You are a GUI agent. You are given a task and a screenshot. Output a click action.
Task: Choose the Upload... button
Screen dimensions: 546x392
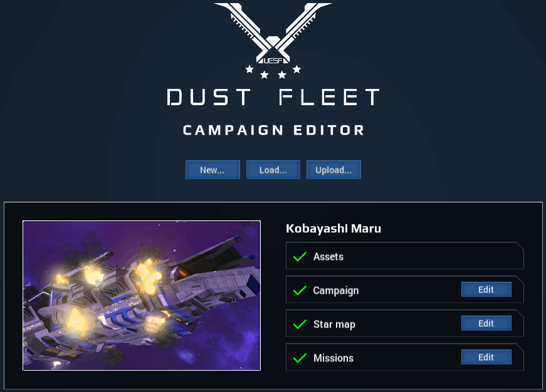coord(333,170)
